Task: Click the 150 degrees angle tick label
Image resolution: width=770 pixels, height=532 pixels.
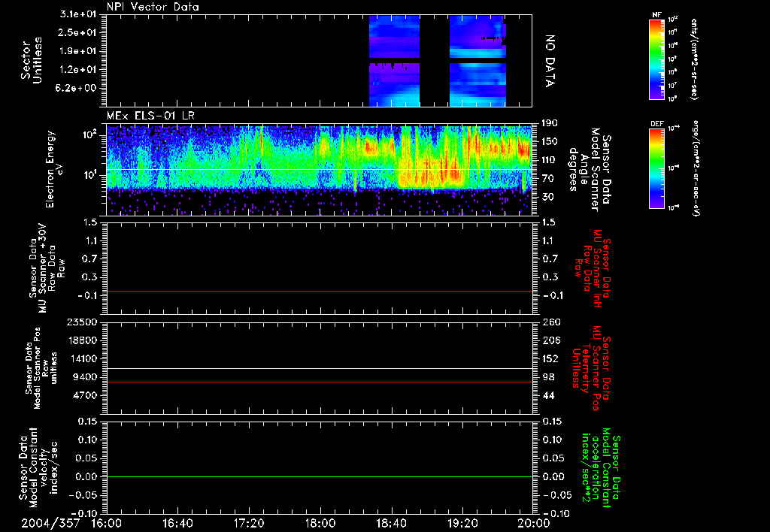Action: 550,142
